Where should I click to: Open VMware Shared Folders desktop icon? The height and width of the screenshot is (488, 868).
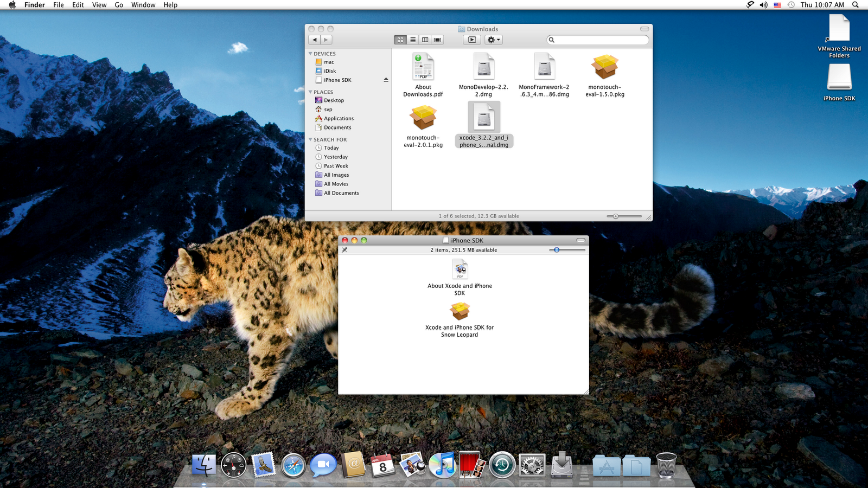click(x=839, y=27)
